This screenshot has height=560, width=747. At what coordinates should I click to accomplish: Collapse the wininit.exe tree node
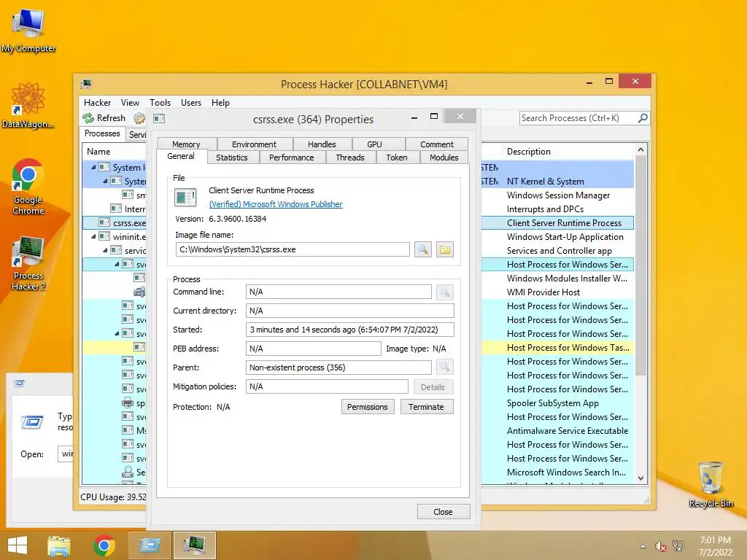[93, 237]
